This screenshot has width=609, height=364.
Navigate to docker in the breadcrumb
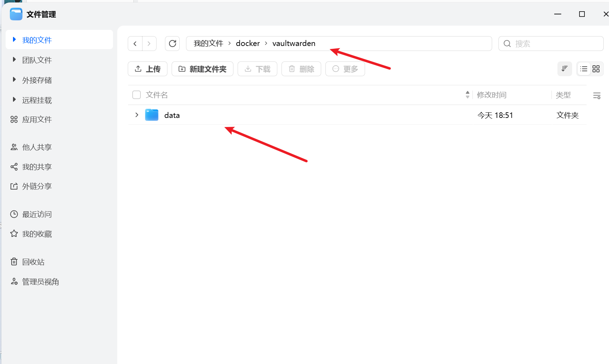click(x=248, y=43)
